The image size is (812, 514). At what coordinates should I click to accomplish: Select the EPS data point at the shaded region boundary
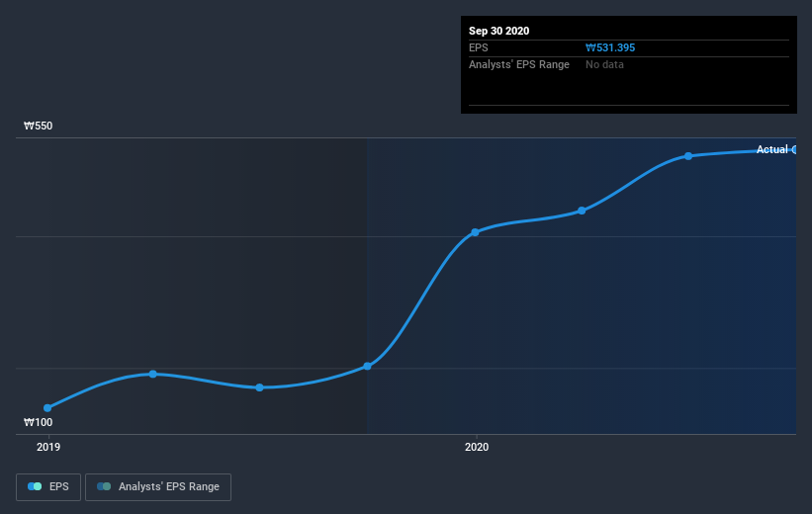(x=367, y=366)
